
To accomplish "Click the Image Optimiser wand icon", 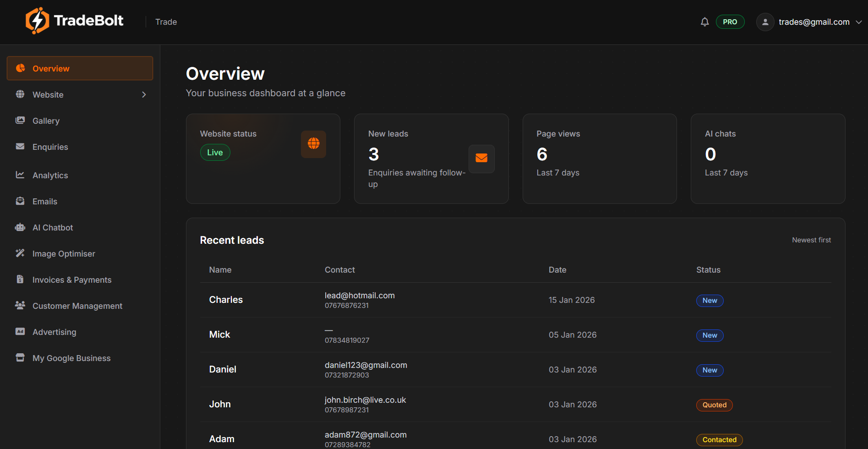I will pos(20,253).
